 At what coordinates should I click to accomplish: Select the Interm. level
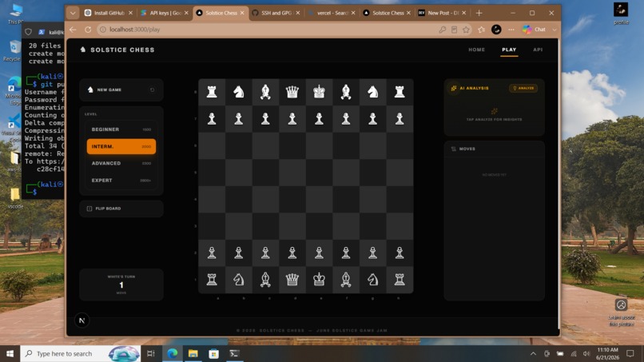pyautogui.click(x=121, y=146)
